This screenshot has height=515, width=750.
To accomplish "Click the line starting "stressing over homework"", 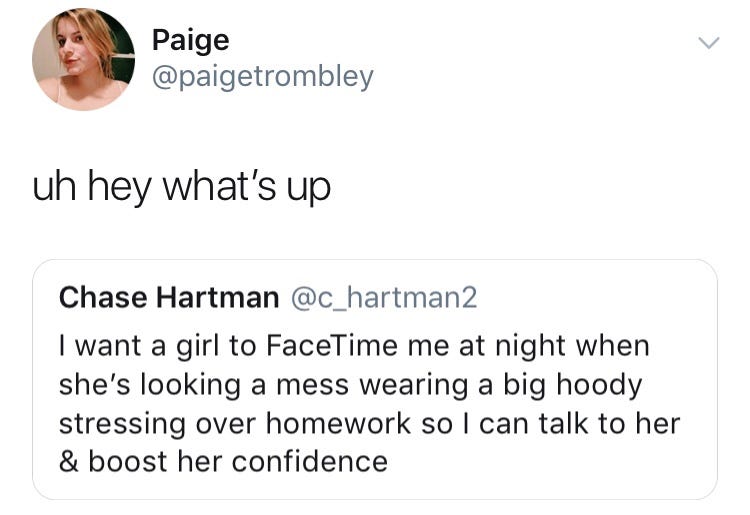I will pos(369,424).
